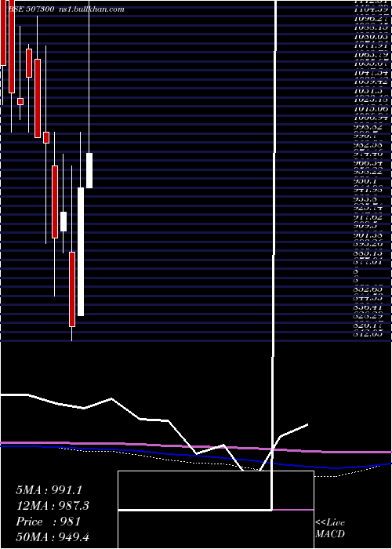Click the 877.01 price axis label

(368, 262)
